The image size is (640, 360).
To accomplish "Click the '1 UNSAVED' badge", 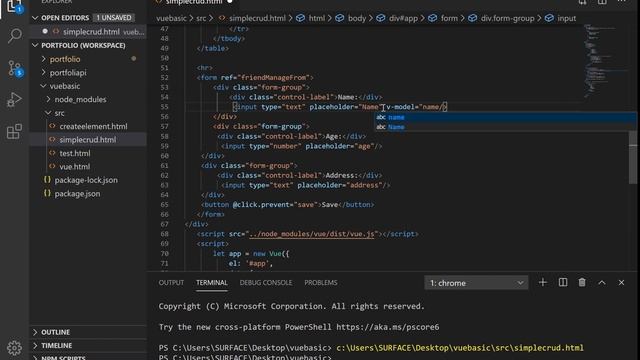I will tap(114, 18).
